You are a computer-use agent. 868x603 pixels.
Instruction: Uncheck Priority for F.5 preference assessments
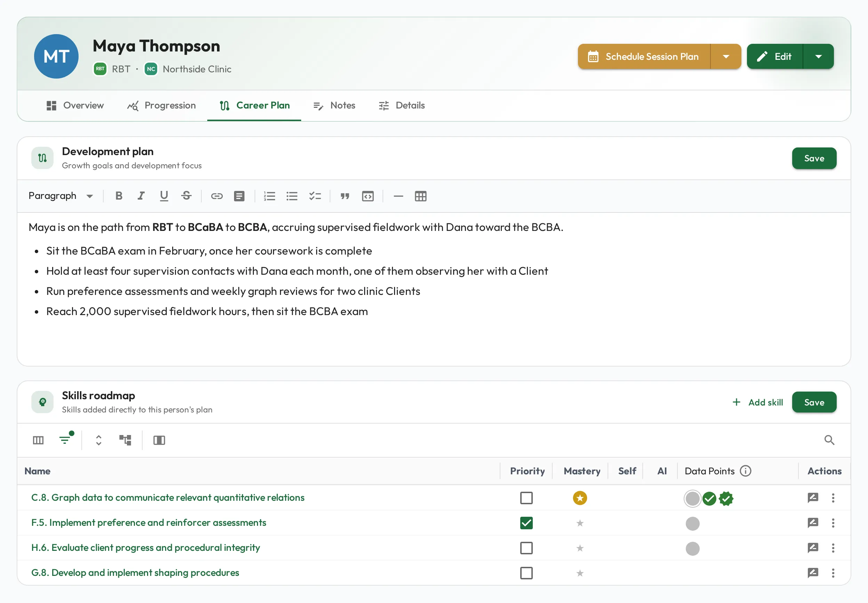(x=526, y=523)
